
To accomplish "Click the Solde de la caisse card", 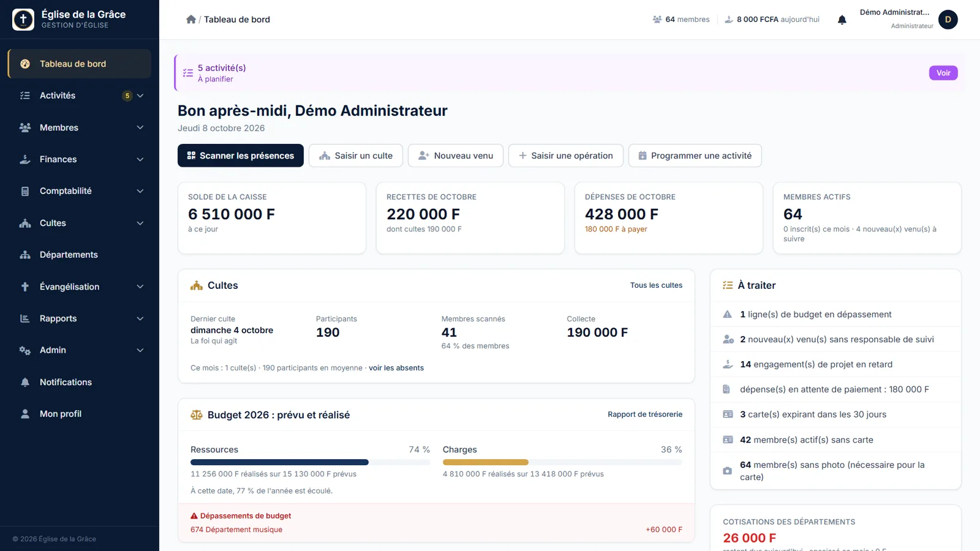I will [272, 218].
